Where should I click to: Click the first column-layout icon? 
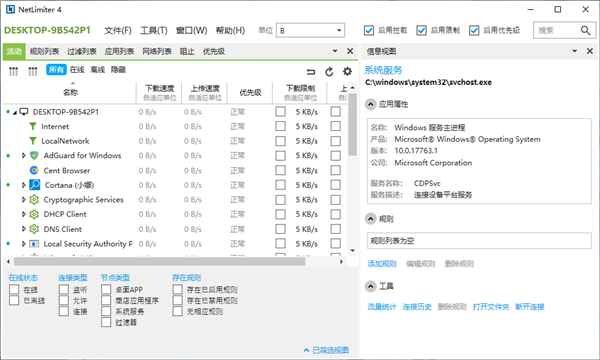pyautogui.click(x=13, y=71)
